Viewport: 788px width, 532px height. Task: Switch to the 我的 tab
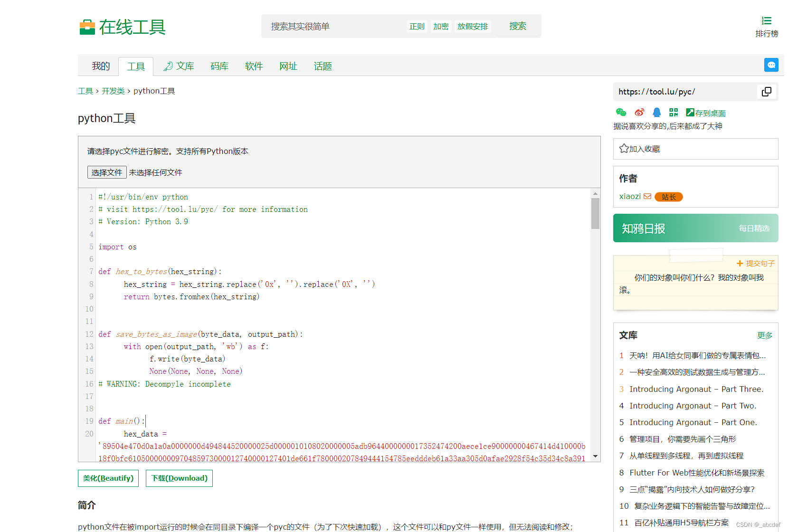[x=101, y=66]
